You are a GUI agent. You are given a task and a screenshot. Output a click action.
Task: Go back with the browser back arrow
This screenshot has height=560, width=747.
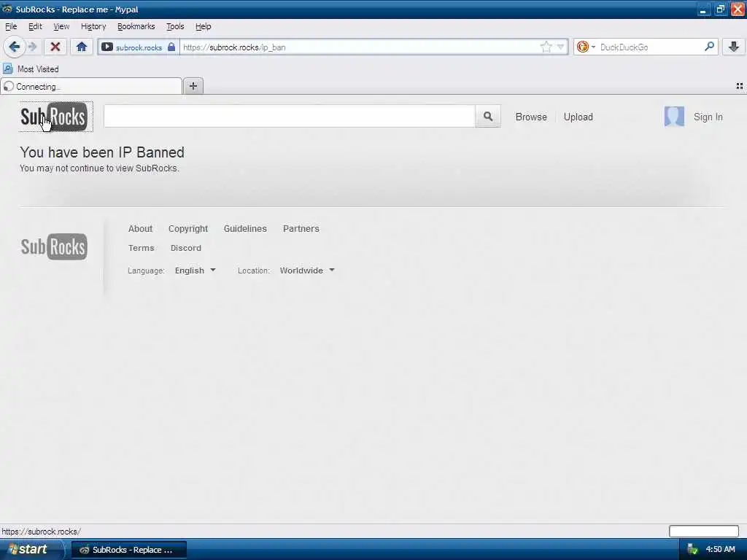(15, 47)
